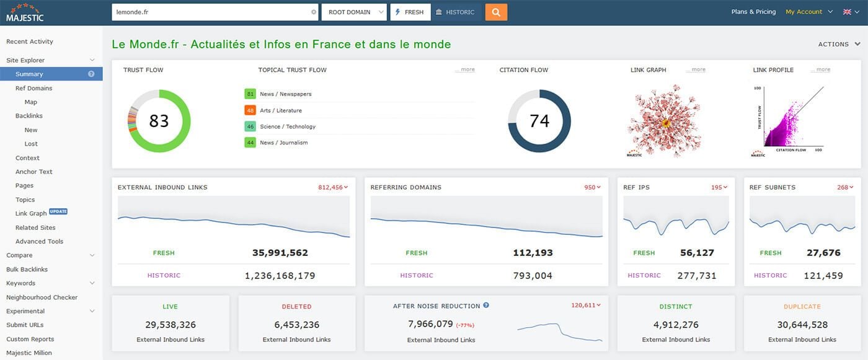Open Lost backlinks in sidebar
The width and height of the screenshot is (868, 360).
click(31, 144)
